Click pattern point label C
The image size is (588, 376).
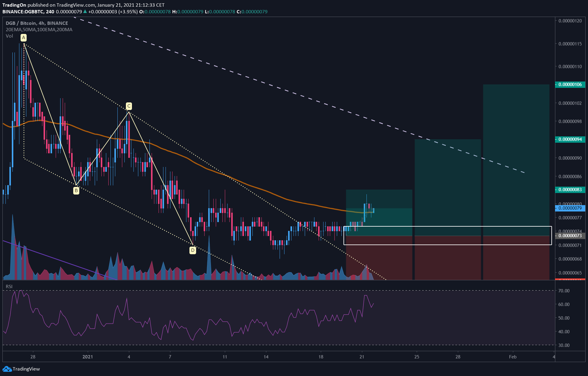pyautogui.click(x=129, y=106)
